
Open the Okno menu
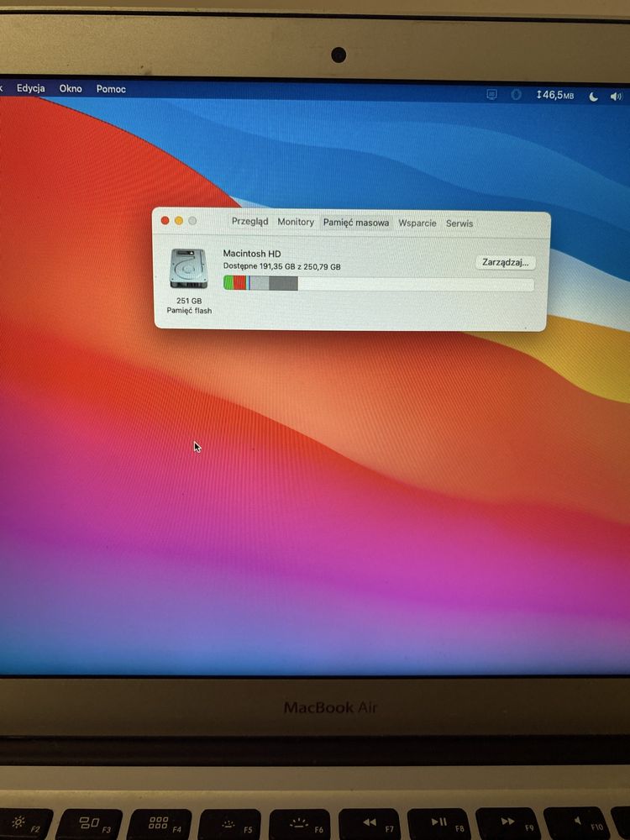(x=71, y=89)
